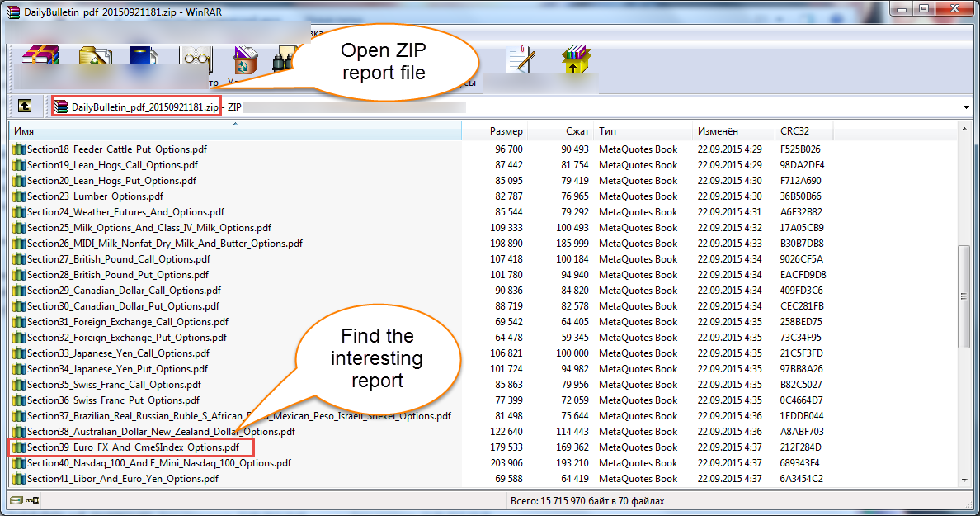This screenshot has width=980, height=516.
Task: Select Section28_British_Pound_Put_Options.pdf
Action: (x=117, y=275)
